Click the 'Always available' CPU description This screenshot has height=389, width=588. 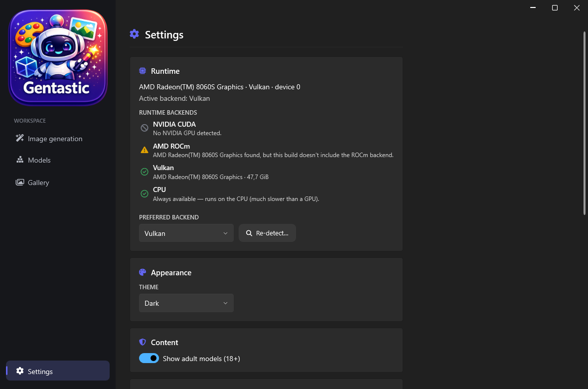tap(236, 199)
